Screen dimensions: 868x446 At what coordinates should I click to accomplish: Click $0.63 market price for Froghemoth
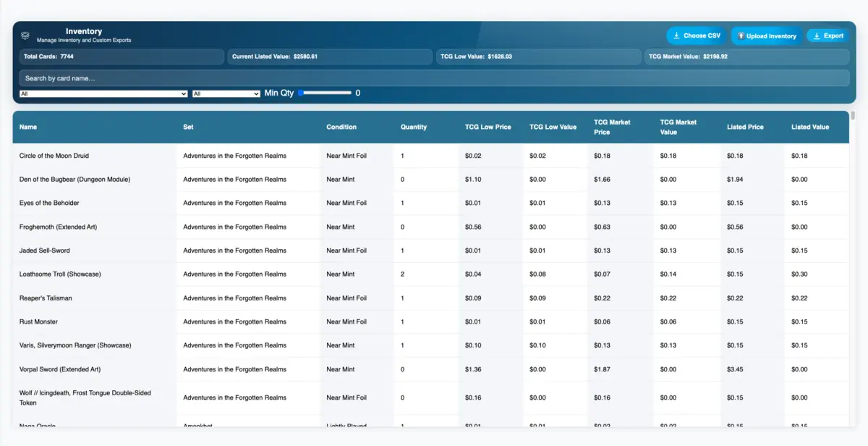tap(603, 227)
